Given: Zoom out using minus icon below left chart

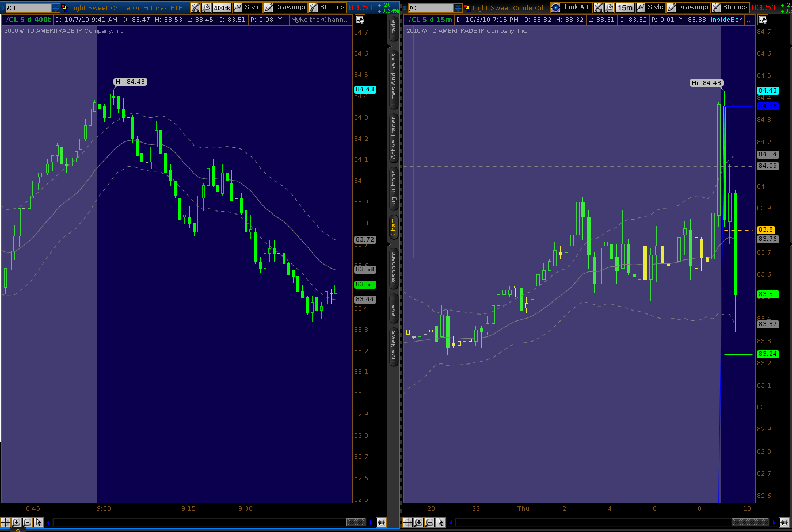Looking at the screenshot, I should tap(27, 522).
